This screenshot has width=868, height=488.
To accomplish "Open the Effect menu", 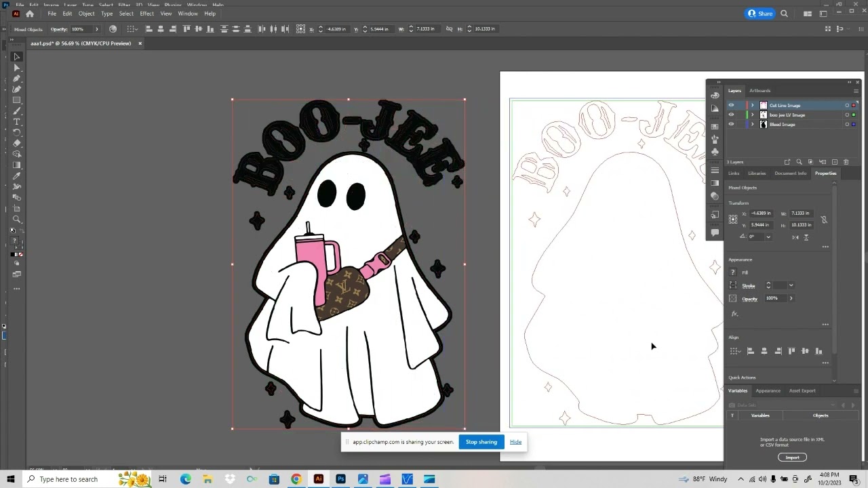I will coord(146,14).
